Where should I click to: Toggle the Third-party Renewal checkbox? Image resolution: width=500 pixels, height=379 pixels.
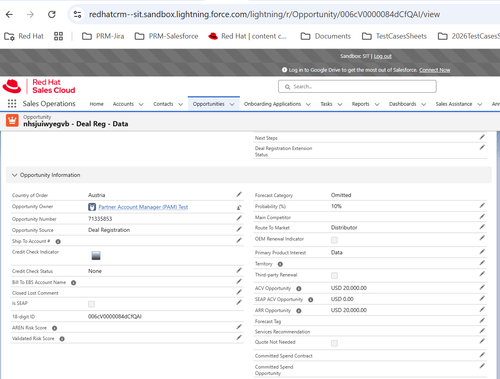[x=334, y=275]
